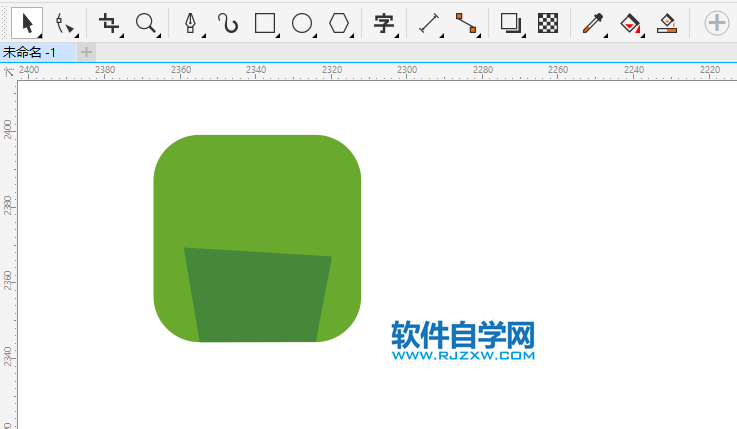This screenshot has height=429, width=737.
Task: Select the Ellipse tool
Action: (302, 23)
